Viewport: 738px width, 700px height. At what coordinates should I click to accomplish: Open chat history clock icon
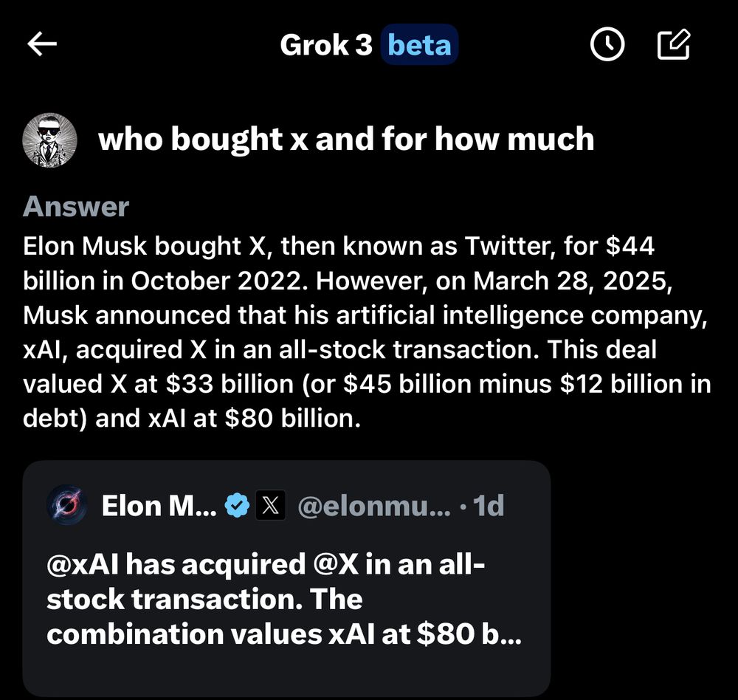607,46
